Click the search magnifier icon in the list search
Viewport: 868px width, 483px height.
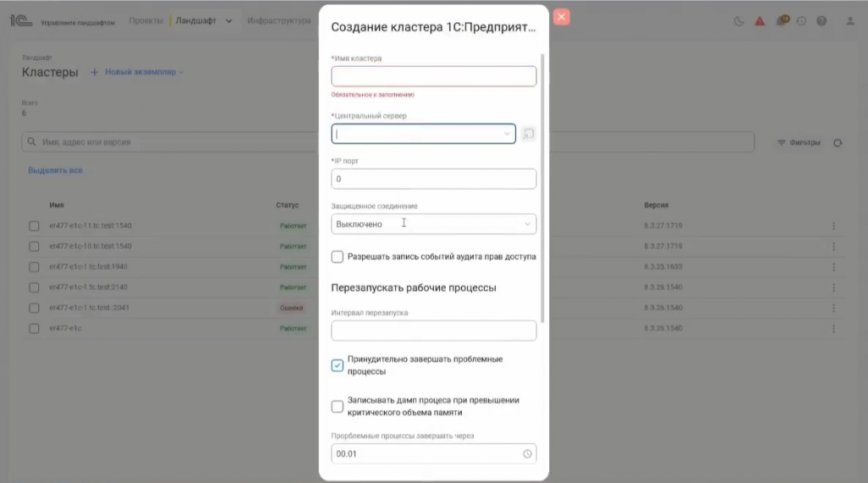point(31,142)
